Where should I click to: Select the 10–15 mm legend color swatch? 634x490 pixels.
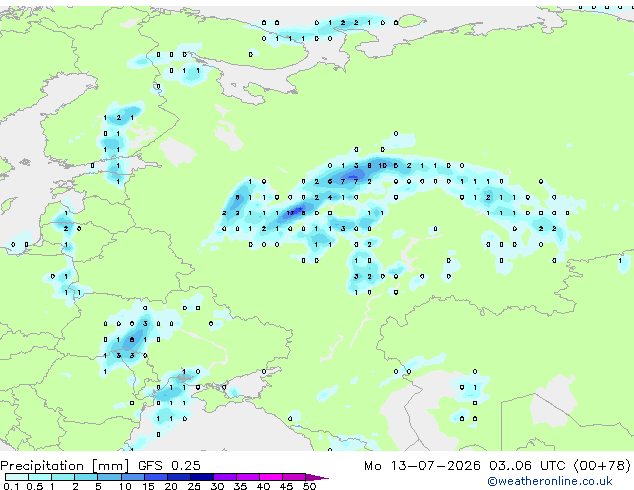coord(132,477)
